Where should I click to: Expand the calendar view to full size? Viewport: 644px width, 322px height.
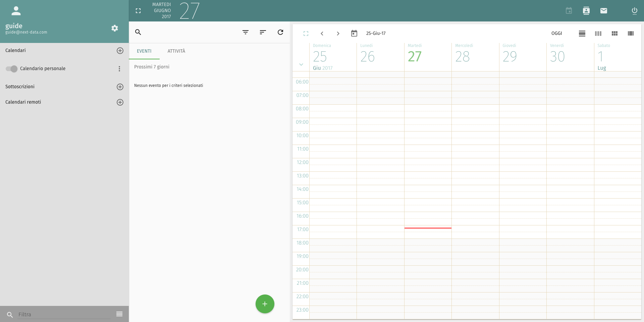click(x=306, y=34)
